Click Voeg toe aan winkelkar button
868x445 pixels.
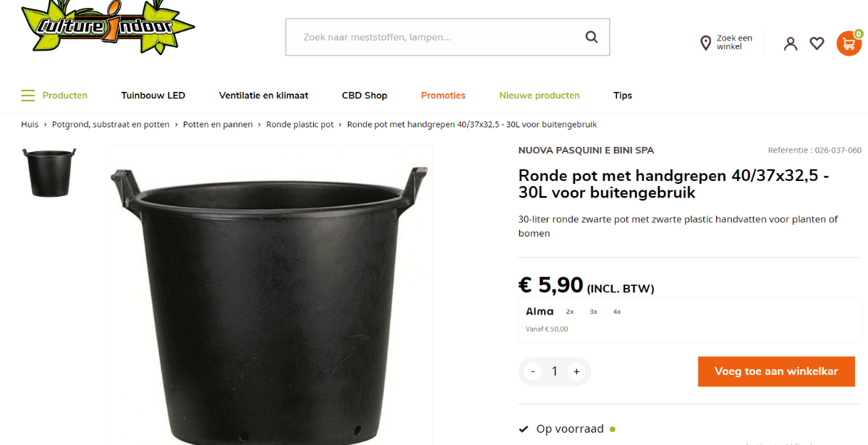tap(776, 371)
